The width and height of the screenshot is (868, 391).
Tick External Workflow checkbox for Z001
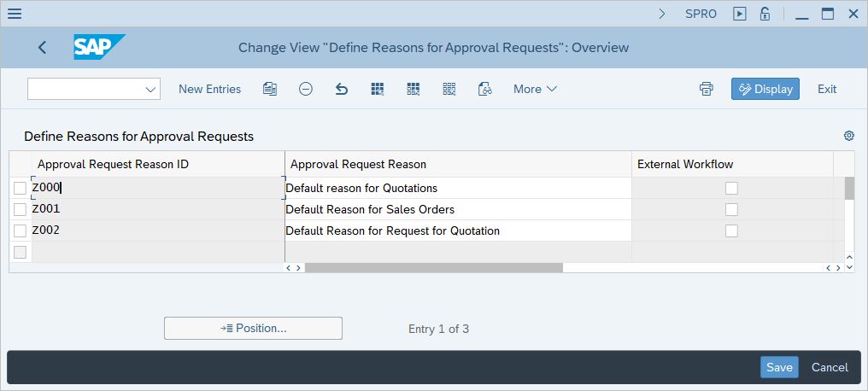[732, 210]
